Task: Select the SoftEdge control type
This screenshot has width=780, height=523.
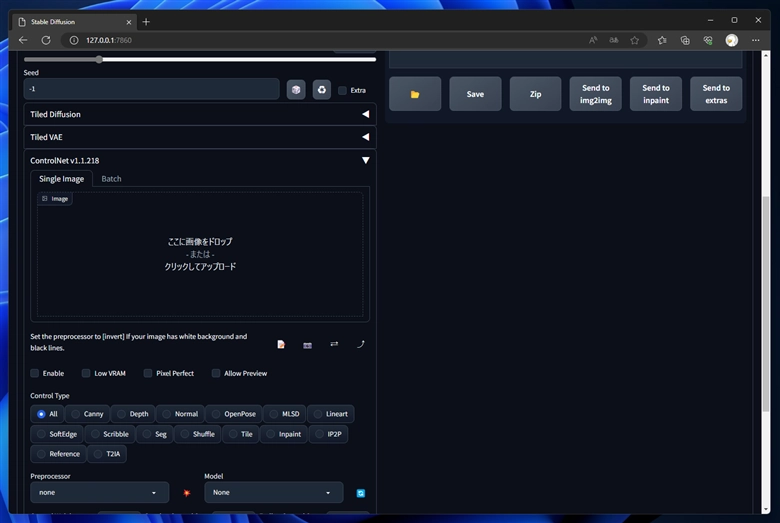Action: (57, 434)
